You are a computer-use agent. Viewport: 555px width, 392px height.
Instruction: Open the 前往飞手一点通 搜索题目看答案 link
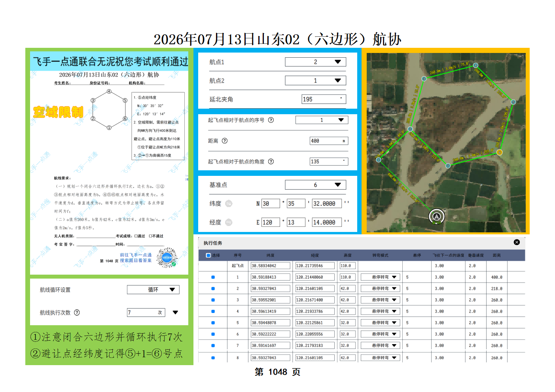[x=136, y=258]
